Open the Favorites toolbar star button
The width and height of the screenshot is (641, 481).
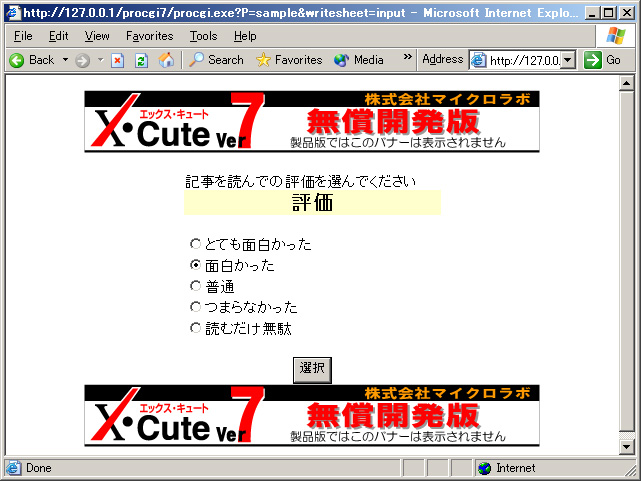pos(289,60)
